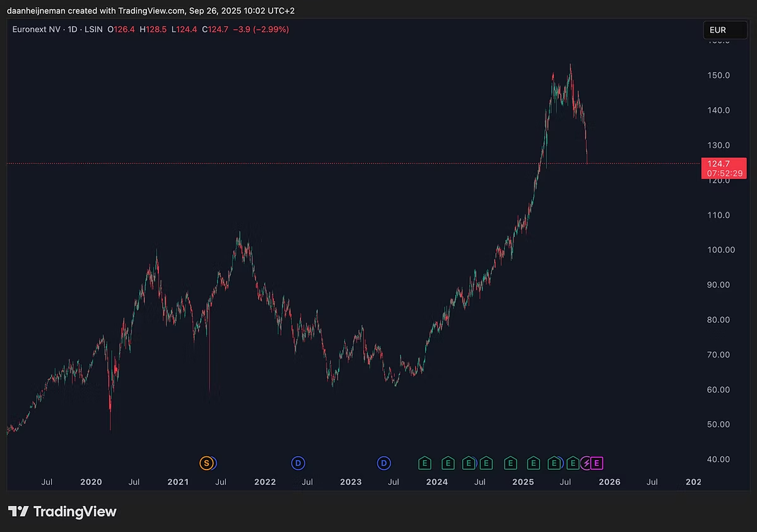Click the second green E earnings marker from the left
The width and height of the screenshot is (757, 532).
click(447, 463)
